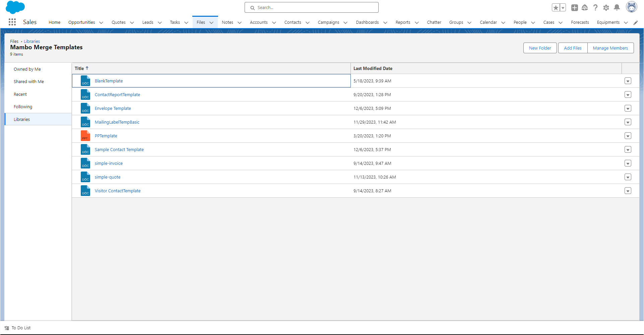Open the Reports tab
This screenshot has width=644, height=335.
click(403, 22)
